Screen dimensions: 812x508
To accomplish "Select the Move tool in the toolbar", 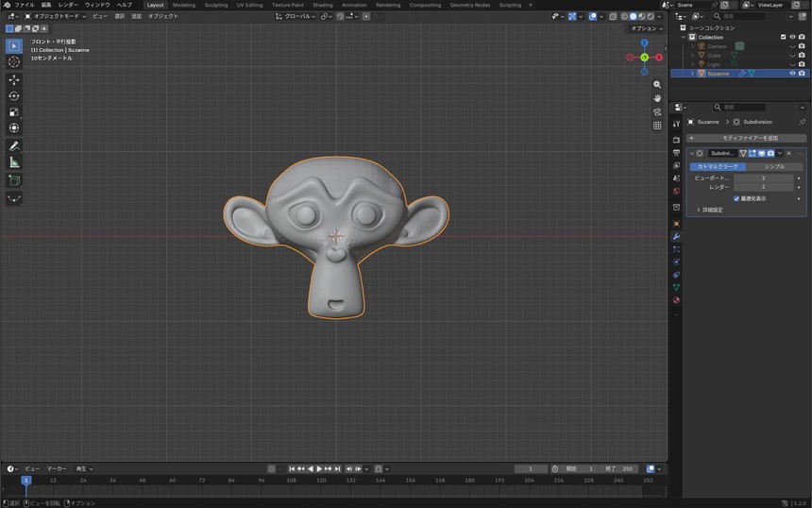I will click(x=14, y=79).
